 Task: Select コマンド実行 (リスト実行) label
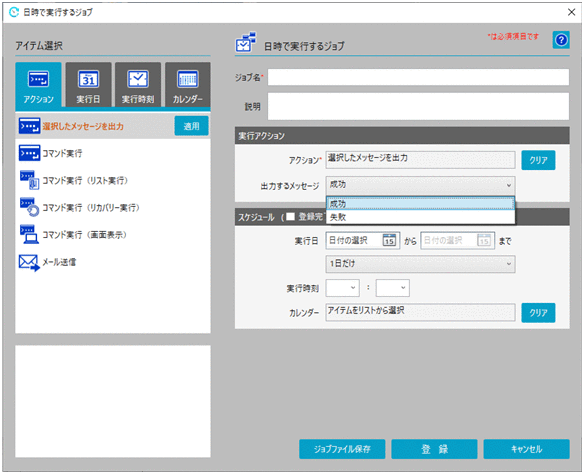point(85,181)
